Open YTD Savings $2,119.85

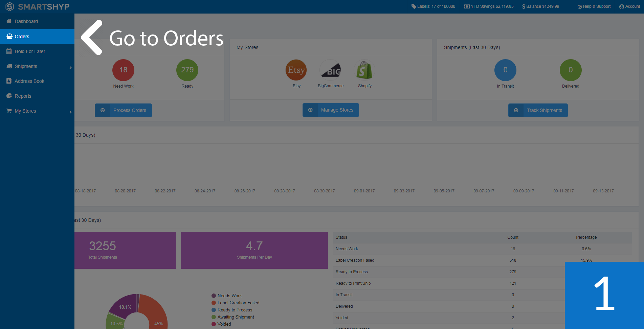489,6
